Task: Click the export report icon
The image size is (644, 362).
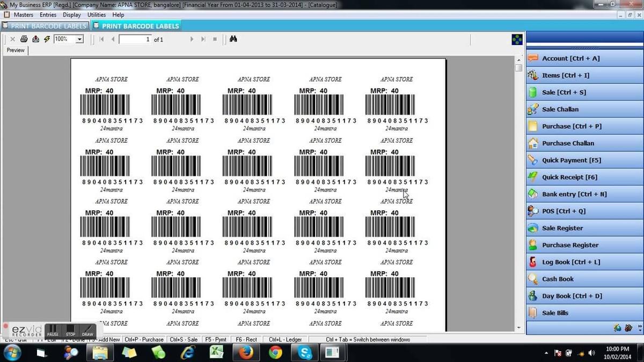Action: 35,39
